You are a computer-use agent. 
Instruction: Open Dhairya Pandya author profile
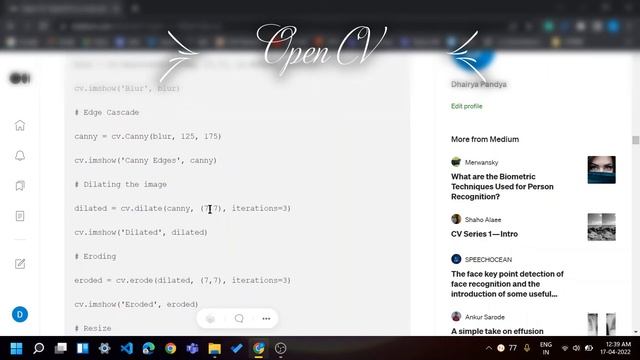[x=479, y=84]
